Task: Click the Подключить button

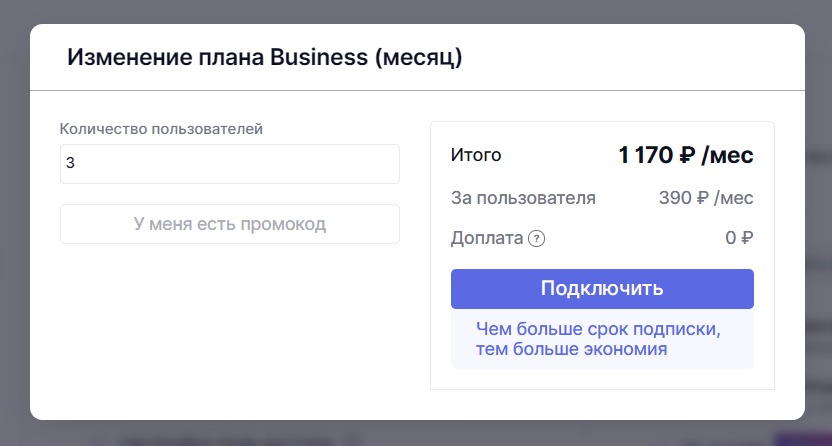Action: (x=602, y=289)
